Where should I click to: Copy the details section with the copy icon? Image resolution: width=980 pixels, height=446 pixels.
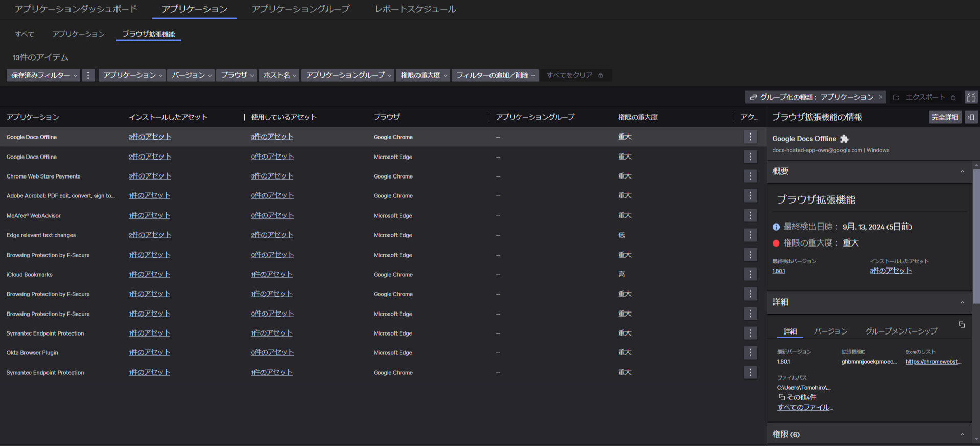pos(962,325)
